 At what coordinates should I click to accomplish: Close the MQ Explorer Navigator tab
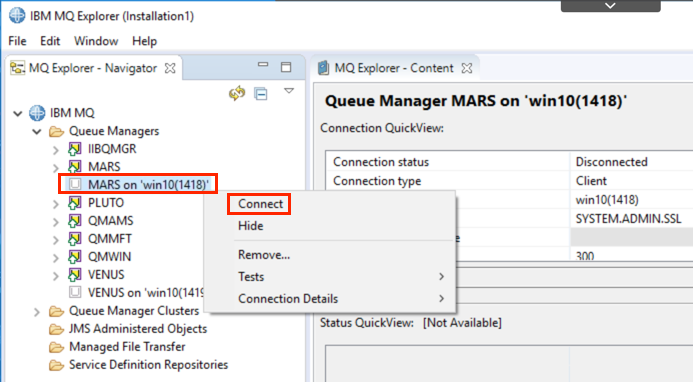(170, 68)
